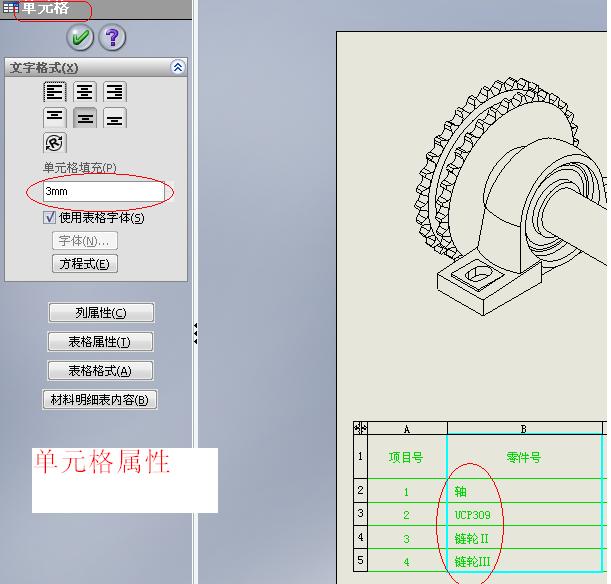611x584 pixels.
Task: Click the 零件号 header cell
Action: point(524,457)
